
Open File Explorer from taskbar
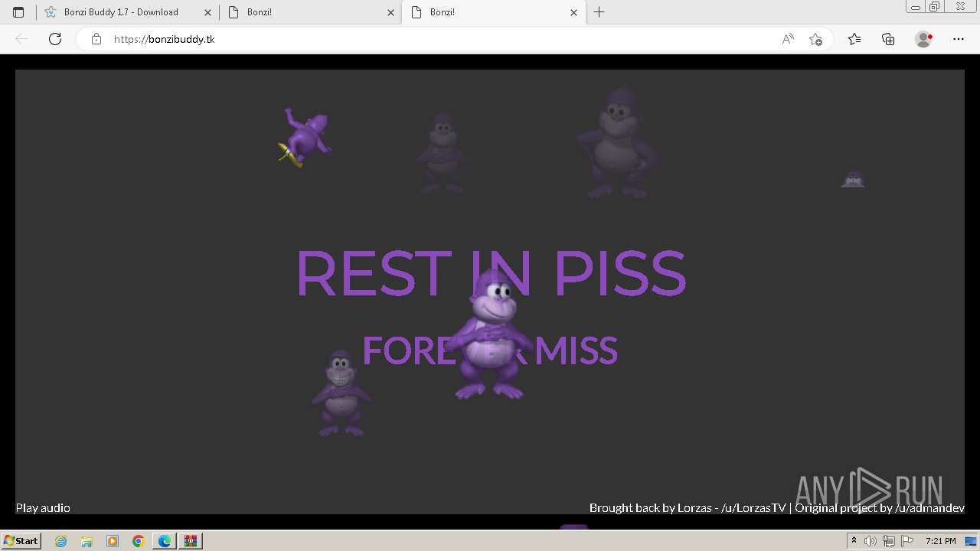(87, 541)
